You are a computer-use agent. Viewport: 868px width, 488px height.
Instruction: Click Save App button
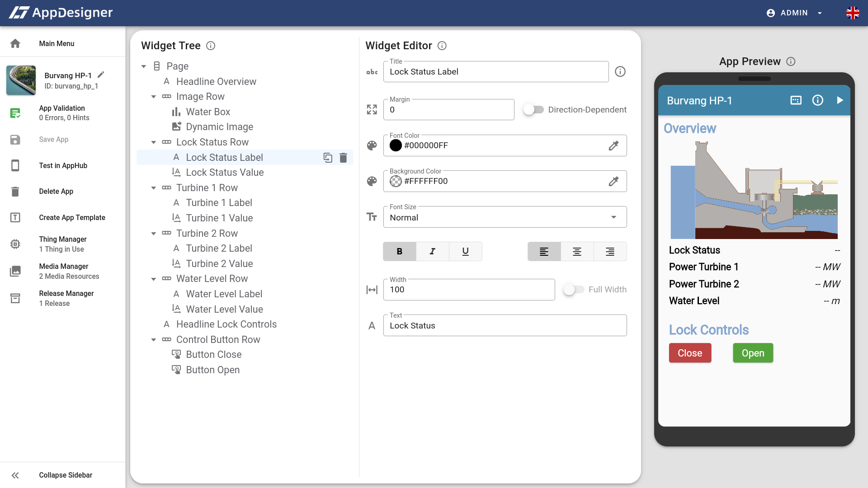[x=53, y=139]
